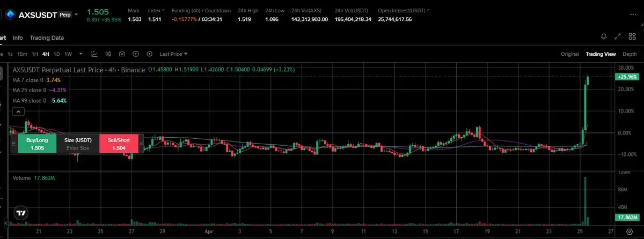
Task: Click the 24h High value 1.519
Action: click(x=244, y=19)
